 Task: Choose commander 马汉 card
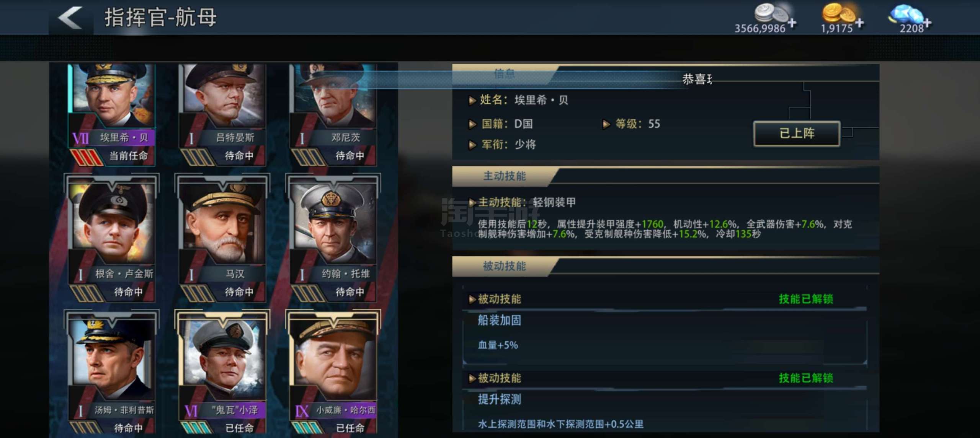coord(222,238)
